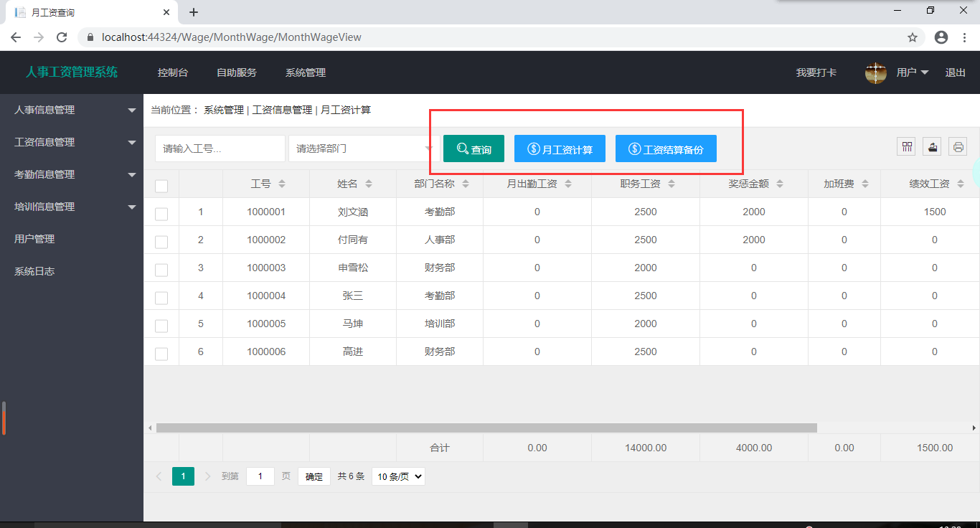Bookmark this page with star icon
The image size is (980, 528).
[x=913, y=37]
